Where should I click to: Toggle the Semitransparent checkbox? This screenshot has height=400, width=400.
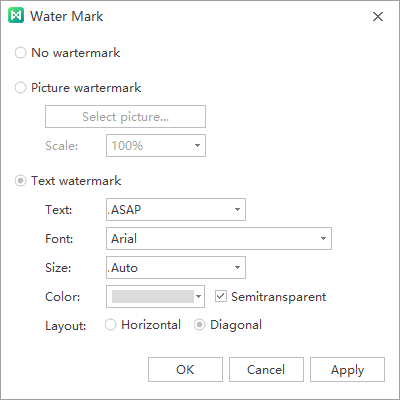point(221,296)
